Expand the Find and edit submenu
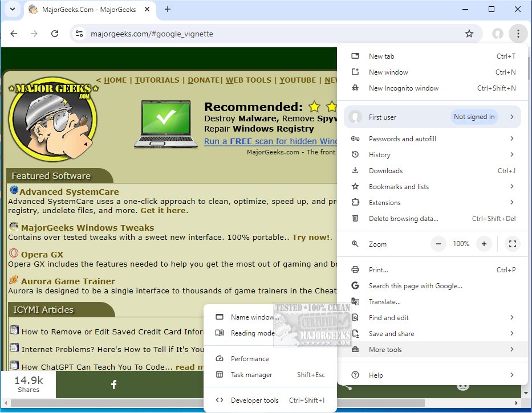The width and height of the screenshot is (532, 413). pos(389,317)
